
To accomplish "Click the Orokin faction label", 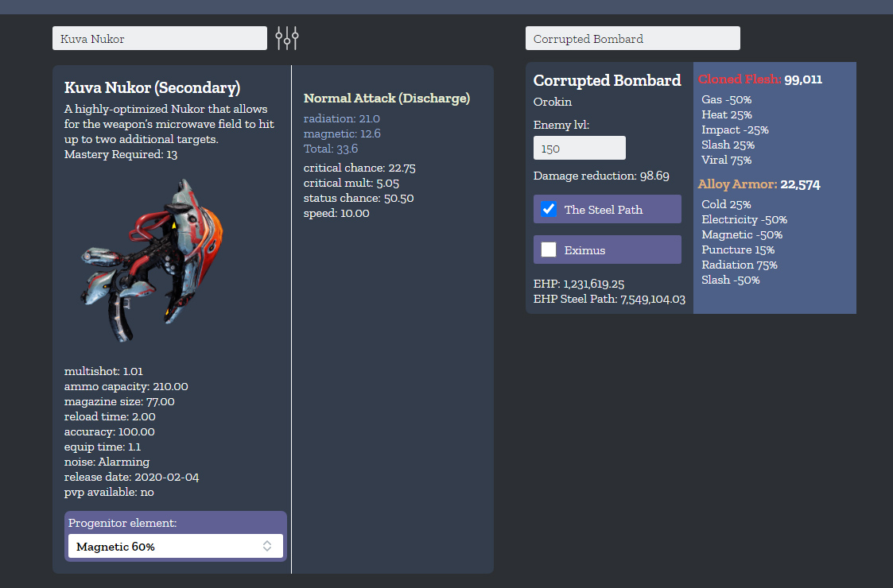I will point(553,102).
